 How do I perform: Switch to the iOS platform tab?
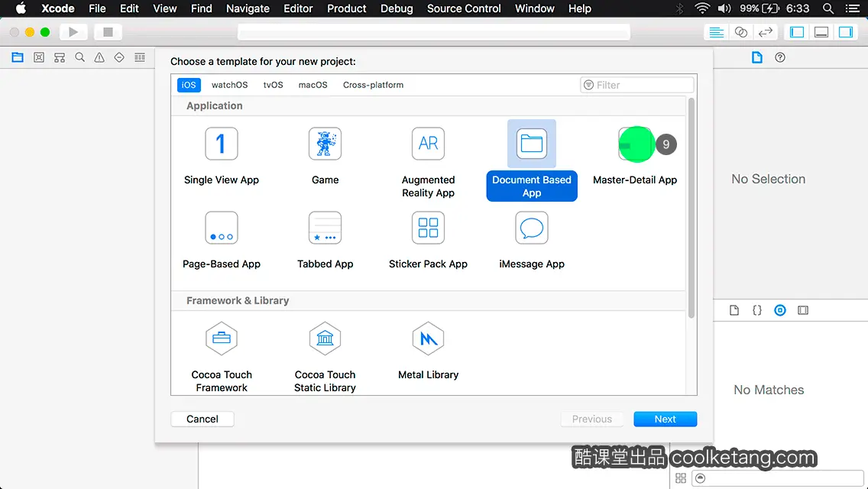pyautogui.click(x=189, y=85)
